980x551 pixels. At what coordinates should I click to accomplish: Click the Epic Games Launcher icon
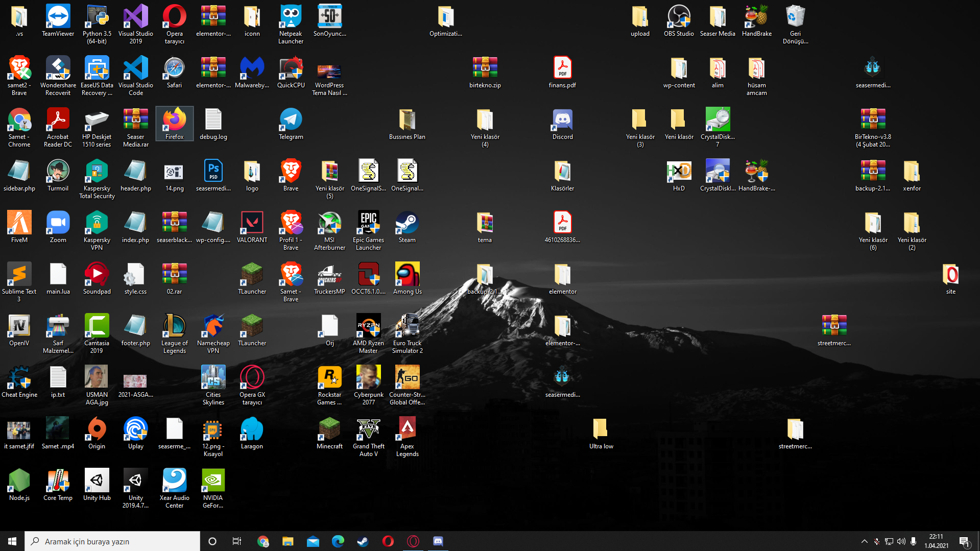(368, 231)
